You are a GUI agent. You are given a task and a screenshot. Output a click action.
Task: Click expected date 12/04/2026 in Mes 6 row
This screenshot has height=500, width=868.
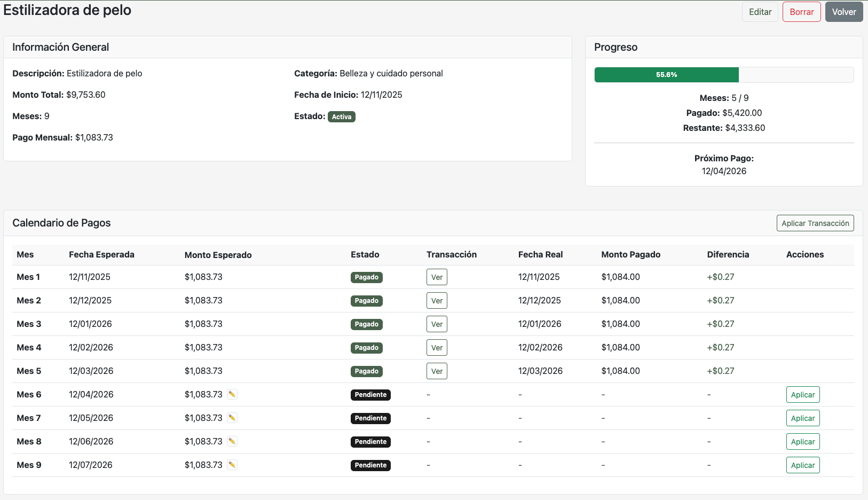[91, 394]
